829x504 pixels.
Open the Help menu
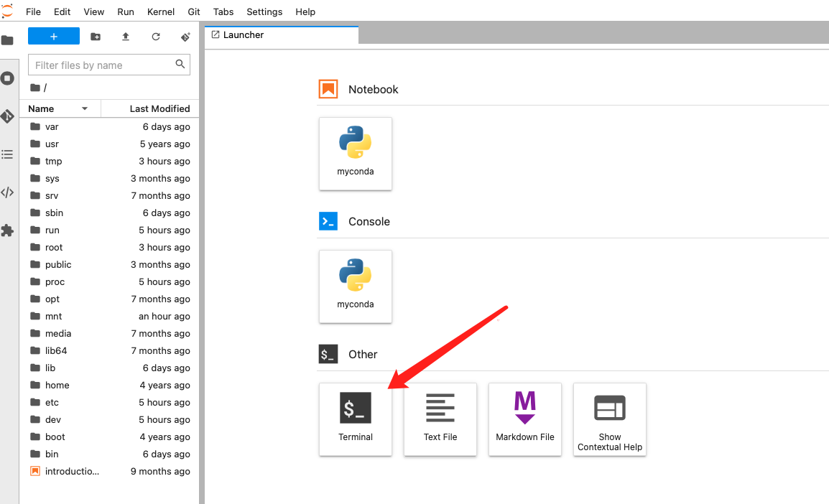305,11
